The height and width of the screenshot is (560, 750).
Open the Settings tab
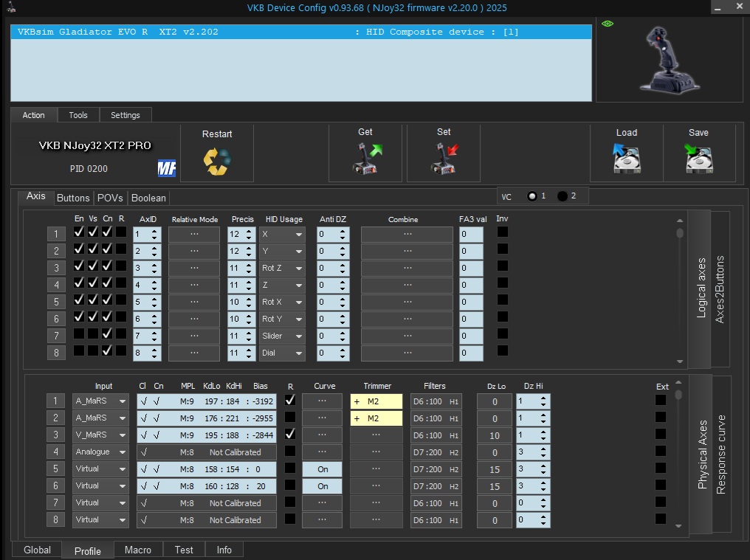(x=125, y=115)
